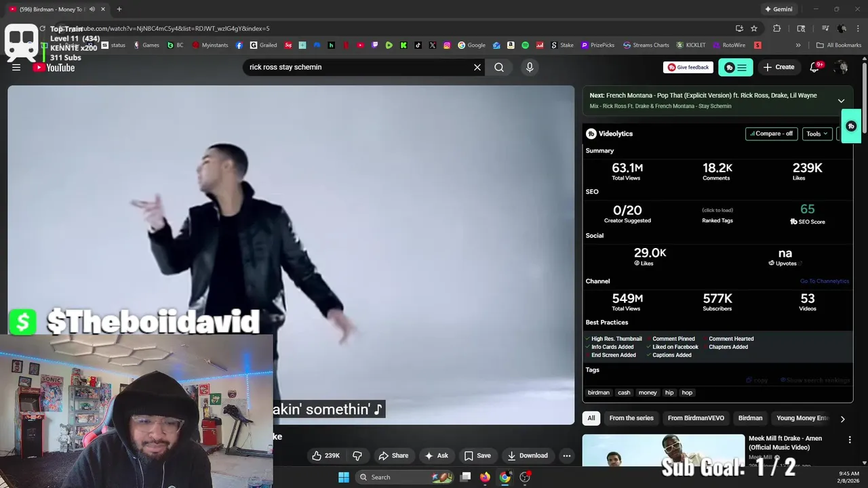Screen dimensions: 868x488
Task: Click the hop tag
Action: (687, 392)
